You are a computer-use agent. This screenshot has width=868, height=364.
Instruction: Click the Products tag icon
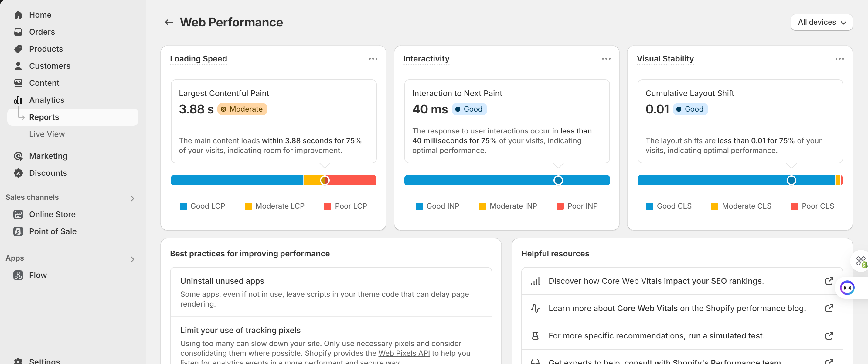(x=18, y=49)
